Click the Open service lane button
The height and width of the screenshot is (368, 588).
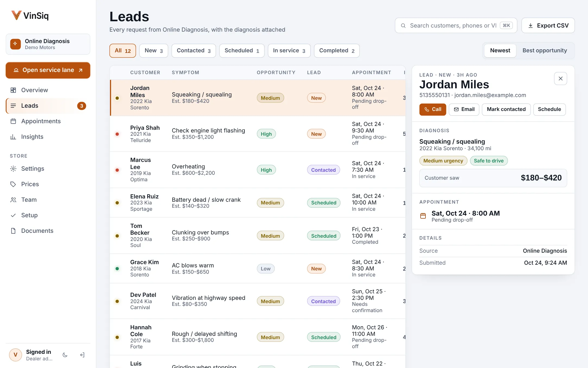pos(48,70)
